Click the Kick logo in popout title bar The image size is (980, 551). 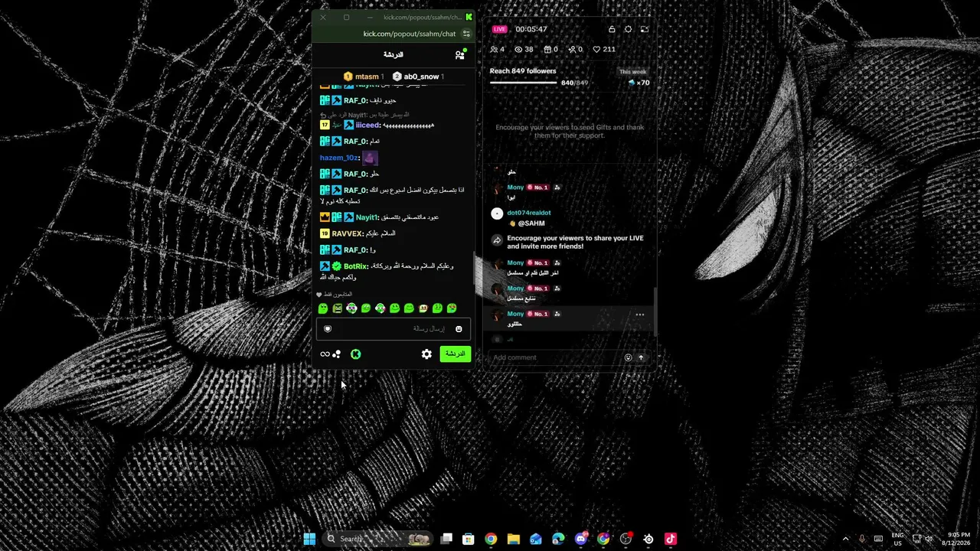click(x=469, y=17)
